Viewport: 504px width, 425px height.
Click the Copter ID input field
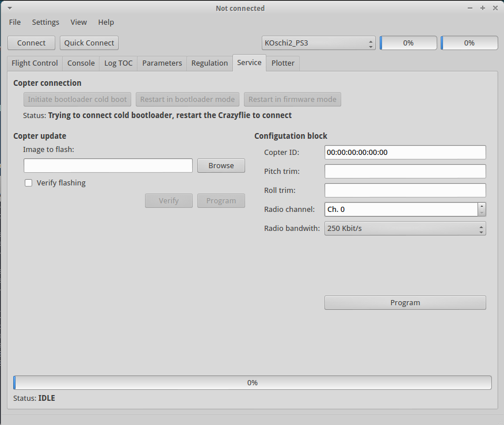point(405,153)
